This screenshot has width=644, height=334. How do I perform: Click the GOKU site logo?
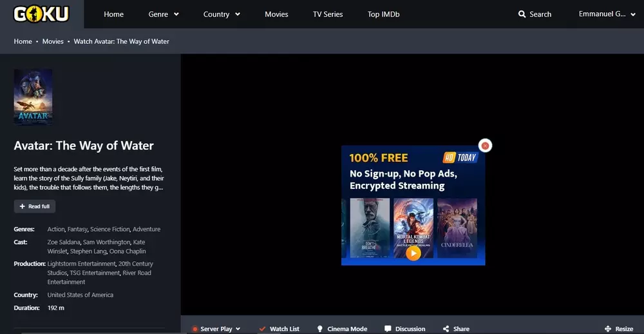41,14
